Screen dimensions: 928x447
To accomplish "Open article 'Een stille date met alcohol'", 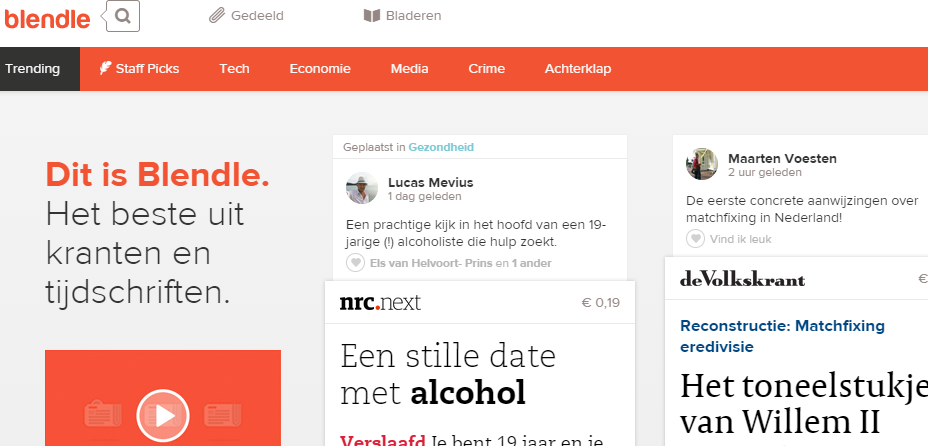I will click(447, 375).
